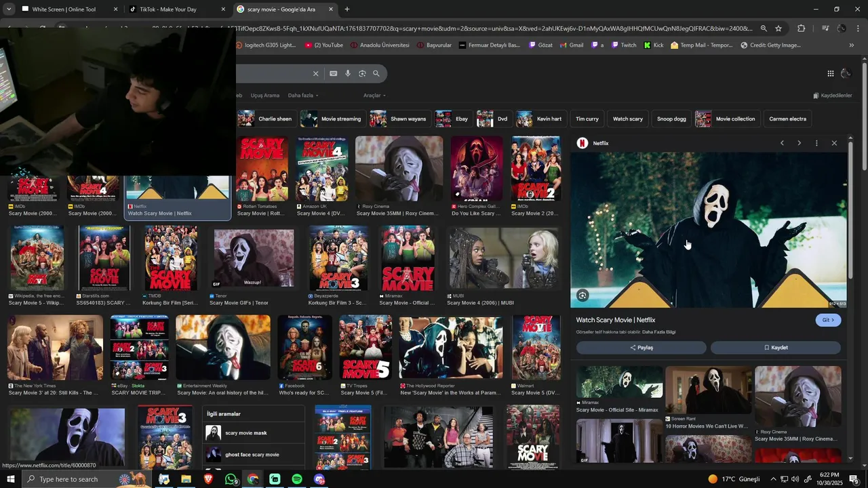The width and height of the screenshot is (868, 488).
Task: Click the Kaydet save button
Action: click(x=776, y=348)
